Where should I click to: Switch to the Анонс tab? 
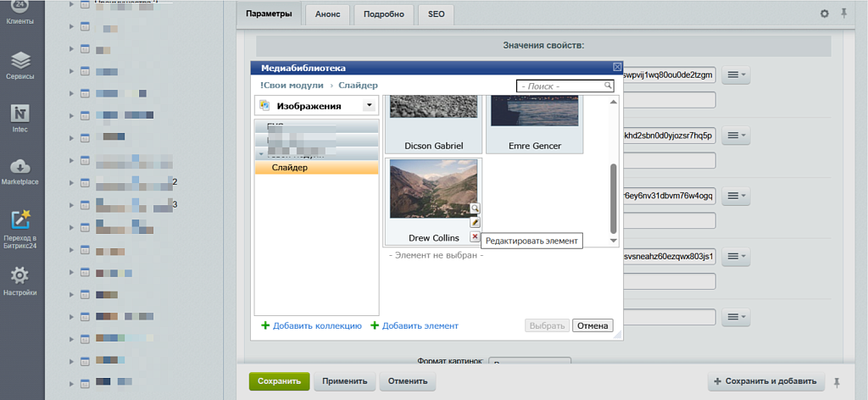(x=328, y=14)
